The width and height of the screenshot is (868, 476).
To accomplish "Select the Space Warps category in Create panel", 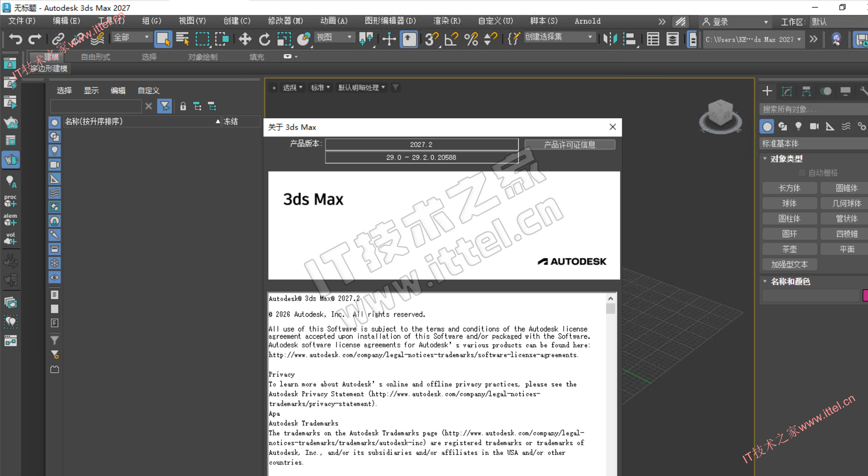I will pyautogui.click(x=846, y=127).
